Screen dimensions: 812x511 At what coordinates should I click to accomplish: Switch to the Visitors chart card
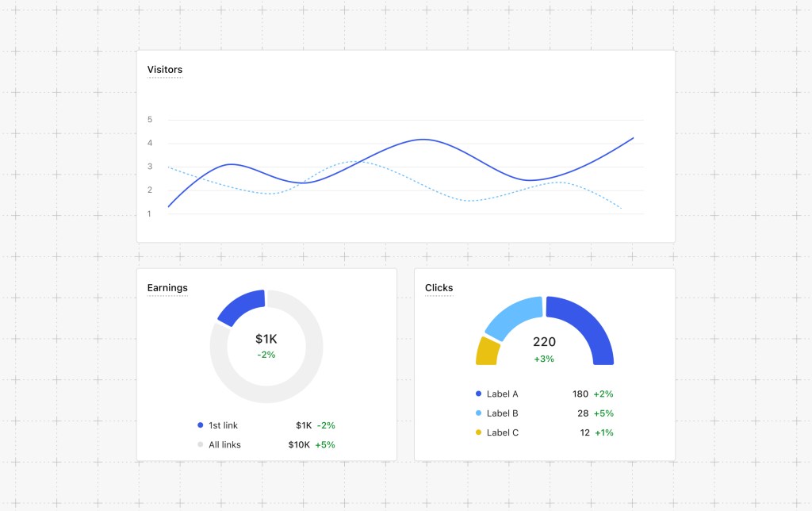tap(405, 145)
